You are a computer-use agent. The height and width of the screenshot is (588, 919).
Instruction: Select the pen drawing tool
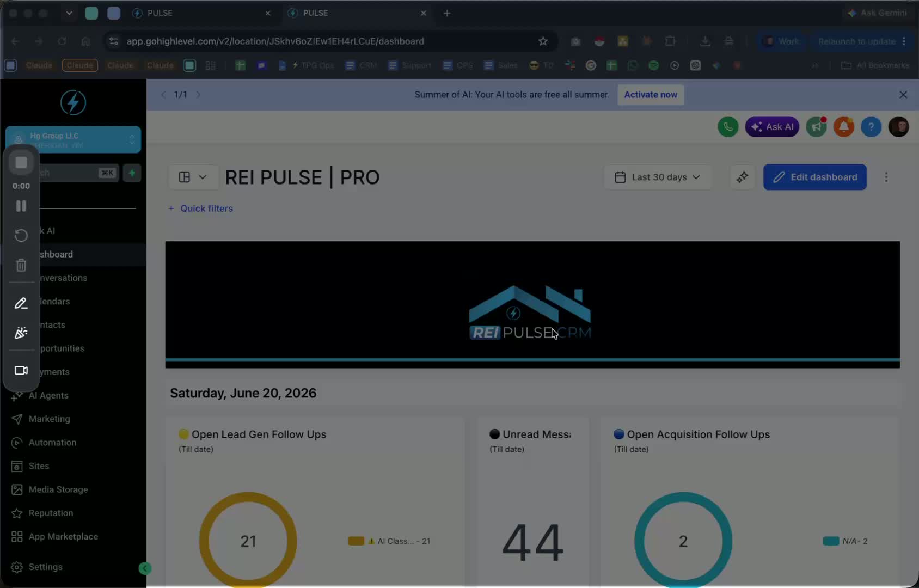click(21, 303)
